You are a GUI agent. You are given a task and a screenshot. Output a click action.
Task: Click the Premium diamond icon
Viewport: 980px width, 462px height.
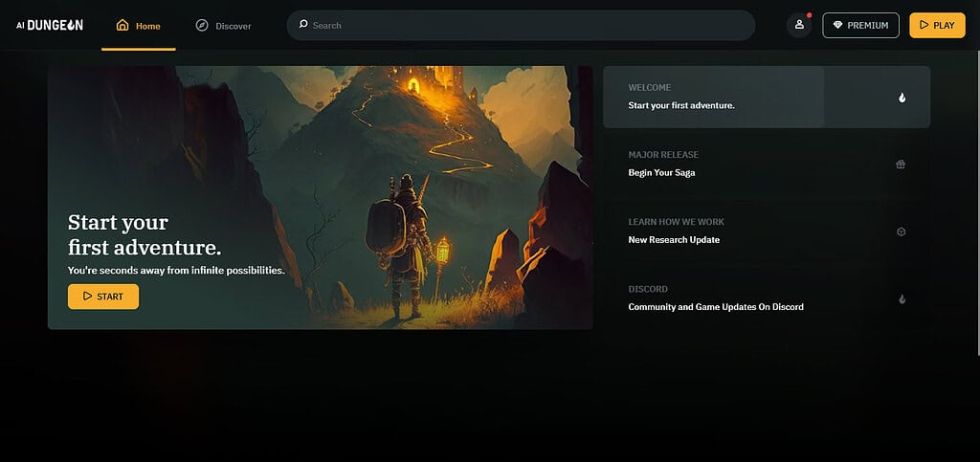coord(837,25)
